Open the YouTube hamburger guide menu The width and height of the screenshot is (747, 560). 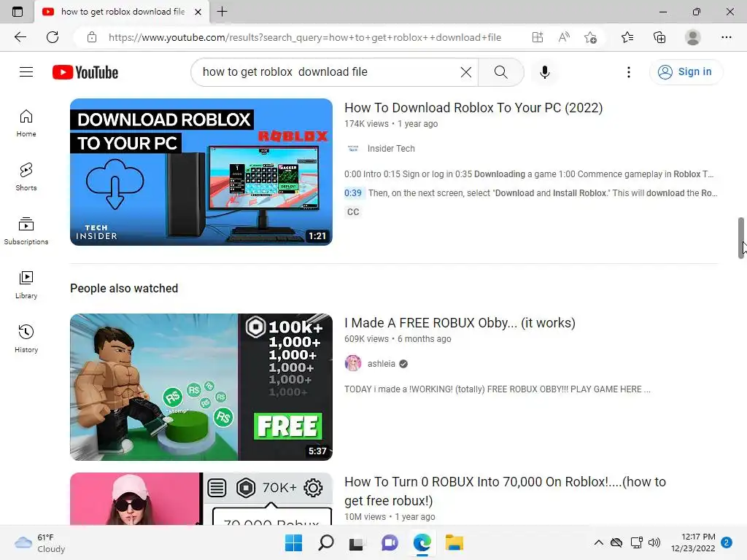click(x=26, y=72)
